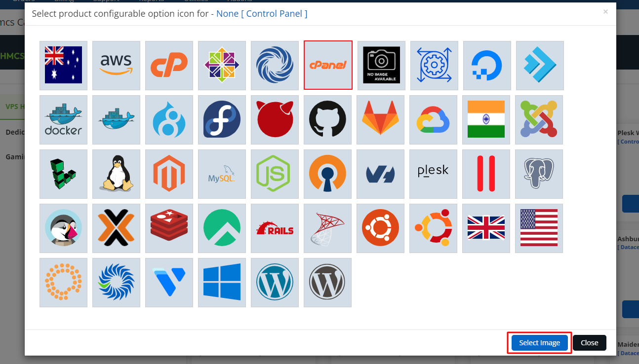Pick the PostgreSQL elephant icon
This screenshot has height=364, width=639.
(539, 174)
